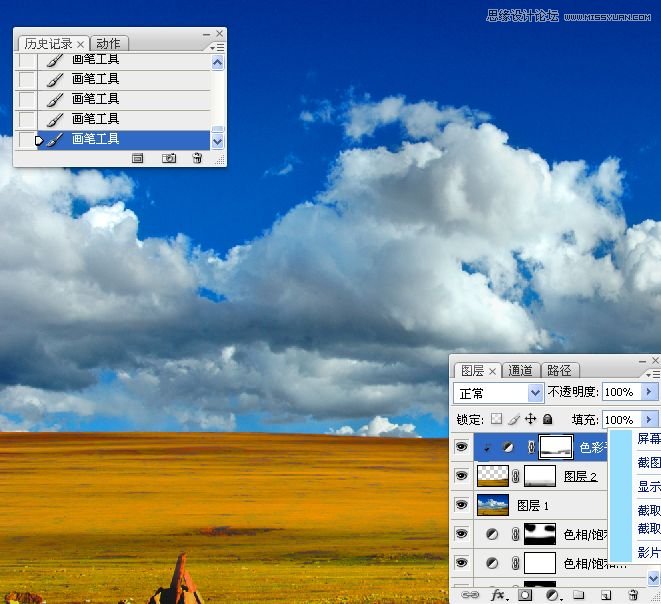This screenshot has width=661, height=604.
Task: Create a new adjustment layer from half-circle icon
Action: click(552, 596)
